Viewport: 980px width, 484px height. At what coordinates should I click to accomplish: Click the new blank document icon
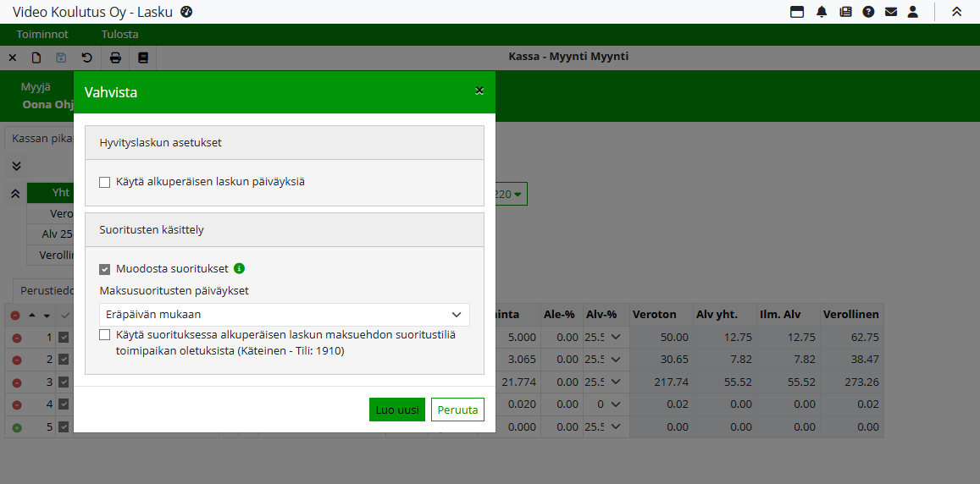coord(36,58)
